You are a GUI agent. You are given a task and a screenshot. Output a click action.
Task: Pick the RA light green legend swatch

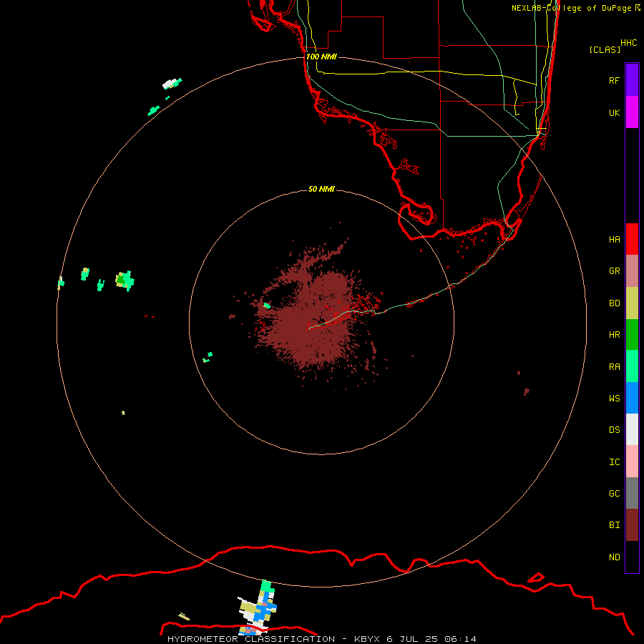632,366
